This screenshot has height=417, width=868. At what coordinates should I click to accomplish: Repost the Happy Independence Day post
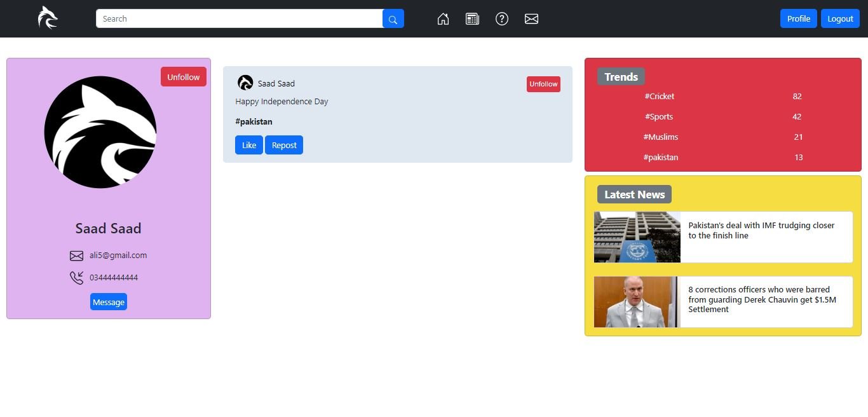pos(284,145)
